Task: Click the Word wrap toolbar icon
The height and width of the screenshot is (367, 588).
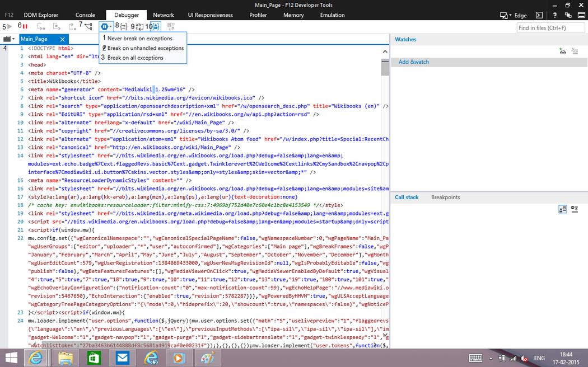Action: [x=140, y=26]
